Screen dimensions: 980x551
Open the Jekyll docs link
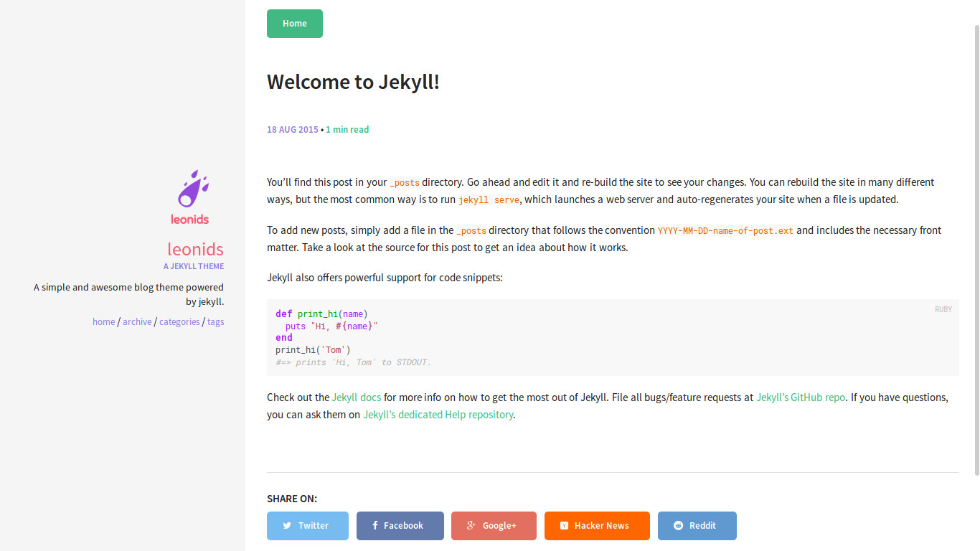coord(357,397)
